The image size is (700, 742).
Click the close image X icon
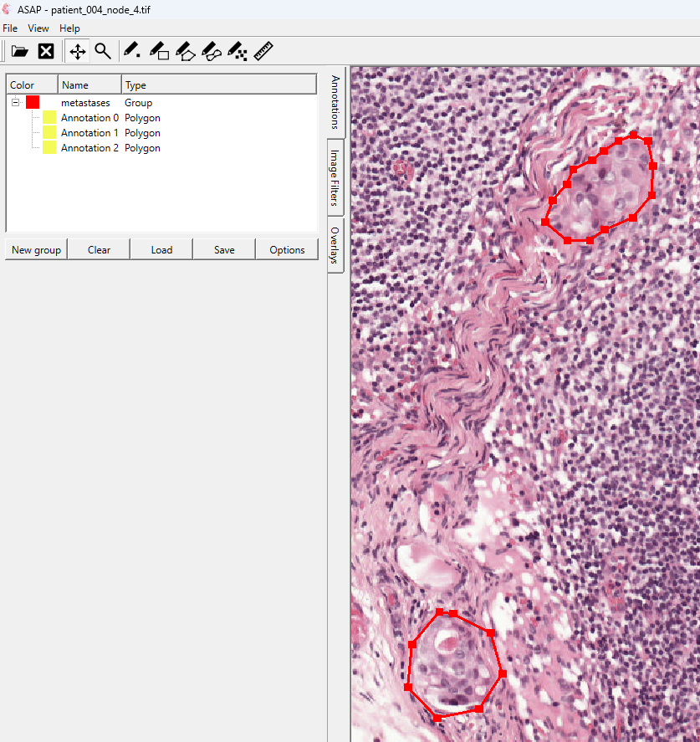click(47, 52)
